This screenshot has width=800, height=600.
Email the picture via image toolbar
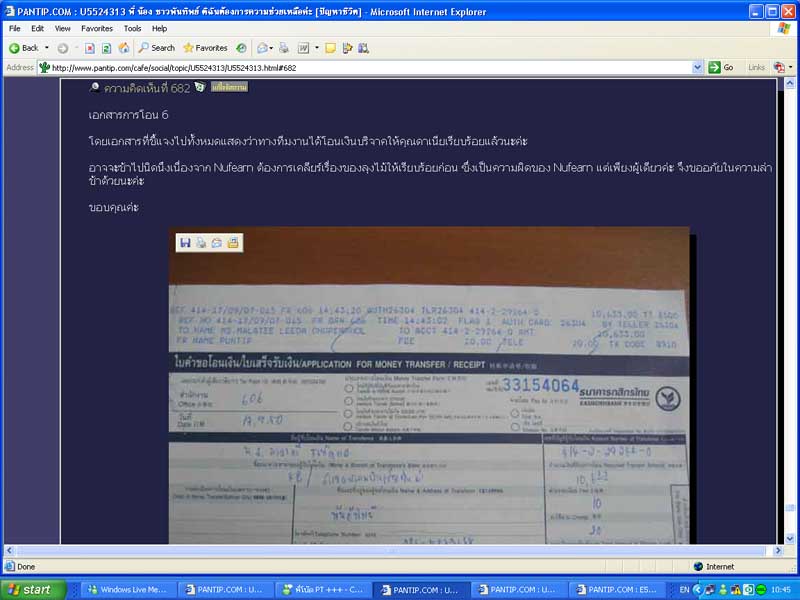(217, 243)
